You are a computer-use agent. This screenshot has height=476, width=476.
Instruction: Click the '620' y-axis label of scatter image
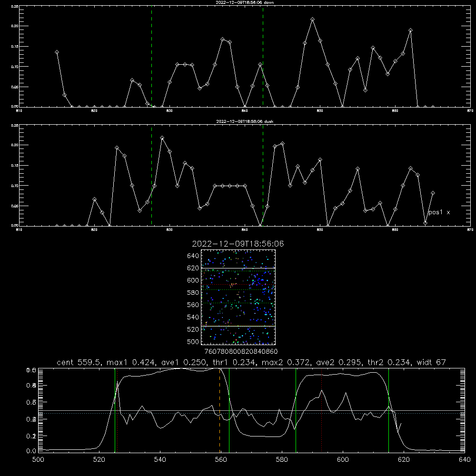pyautogui.click(x=193, y=268)
